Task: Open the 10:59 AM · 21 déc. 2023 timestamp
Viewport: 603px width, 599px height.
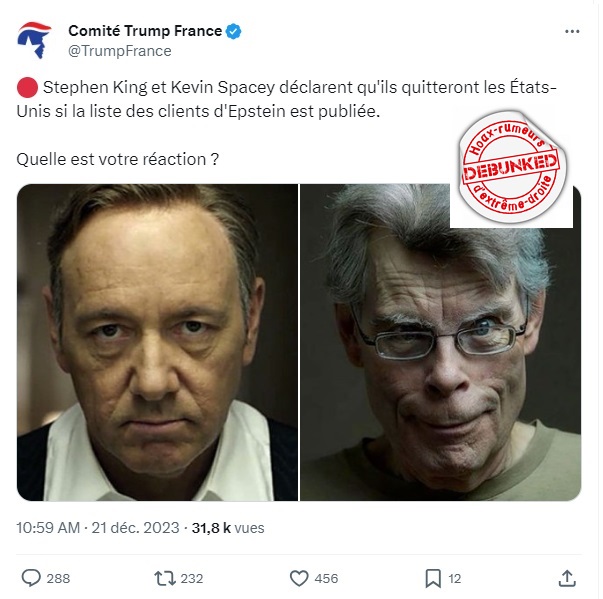Action: point(98,527)
